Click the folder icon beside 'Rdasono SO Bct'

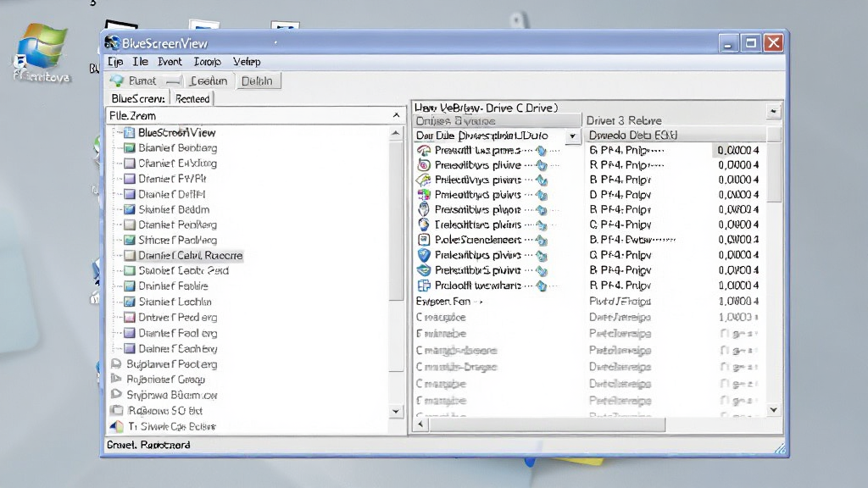pyautogui.click(x=116, y=411)
